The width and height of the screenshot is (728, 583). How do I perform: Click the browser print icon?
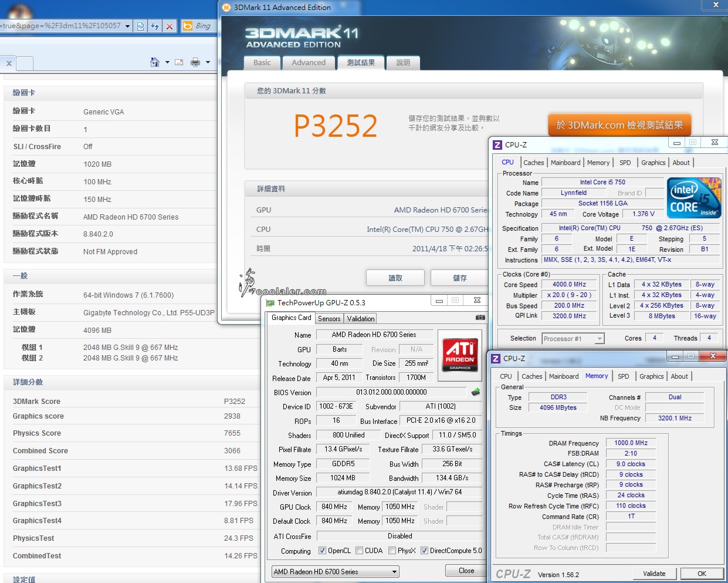pyautogui.click(x=195, y=62)
